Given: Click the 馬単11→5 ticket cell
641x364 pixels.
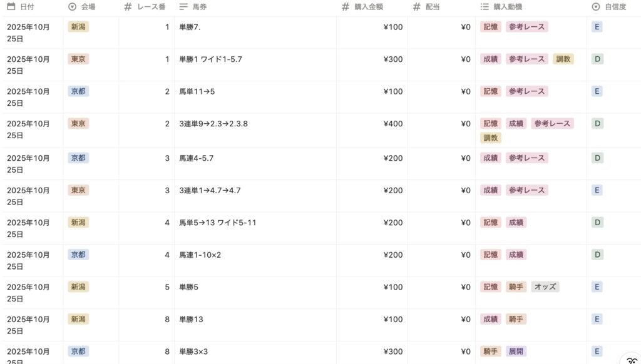Looking at the screenshot, I should click(197, 91).
